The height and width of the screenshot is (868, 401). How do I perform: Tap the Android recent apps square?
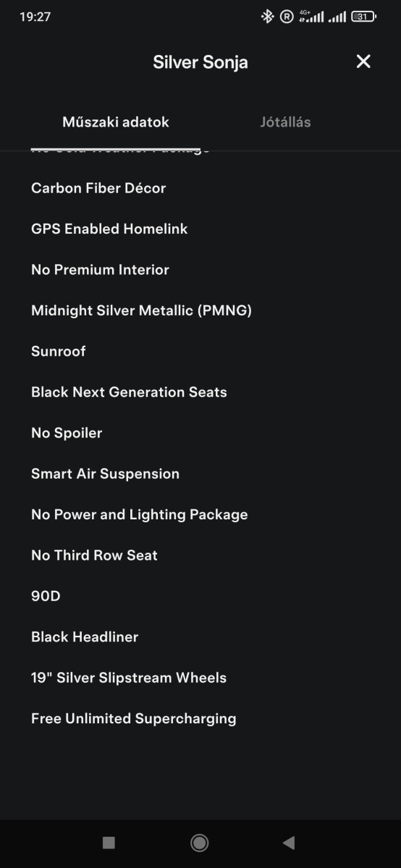(109, 842)
